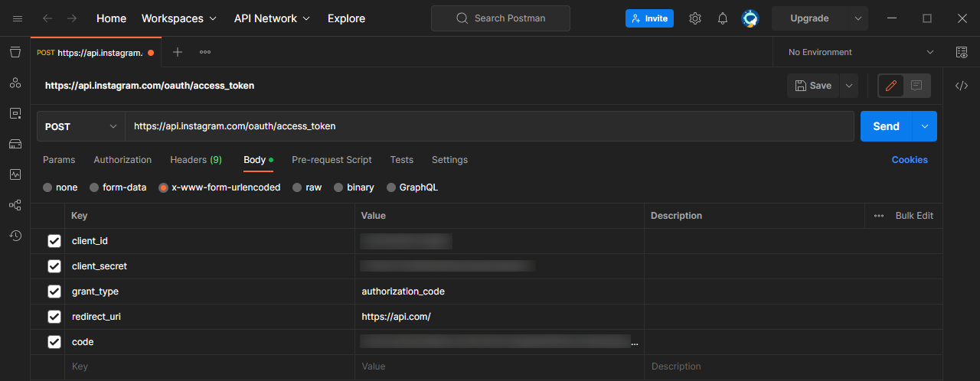The image size is (980, 381).
Task: Open the POST method dropdown
Action: [81, 126]
